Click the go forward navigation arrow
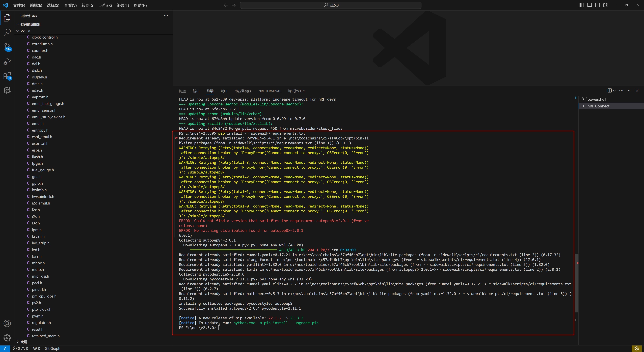This screenshot has height=352, width=644. tap(234, 5)
